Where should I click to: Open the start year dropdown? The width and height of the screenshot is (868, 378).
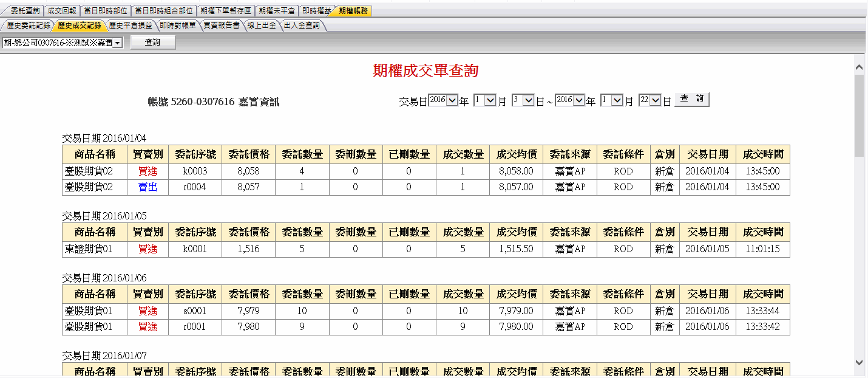click(x=451, y=101)
